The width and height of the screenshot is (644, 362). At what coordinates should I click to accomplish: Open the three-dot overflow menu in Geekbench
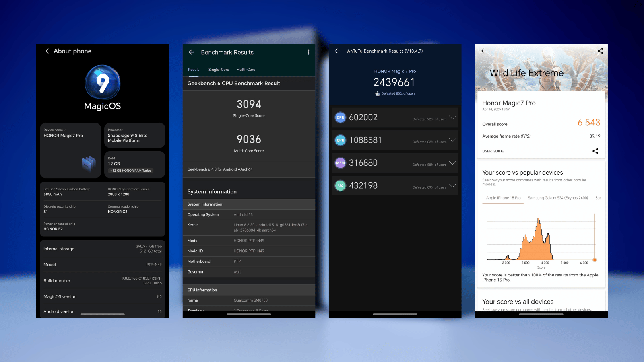[308, 52]
